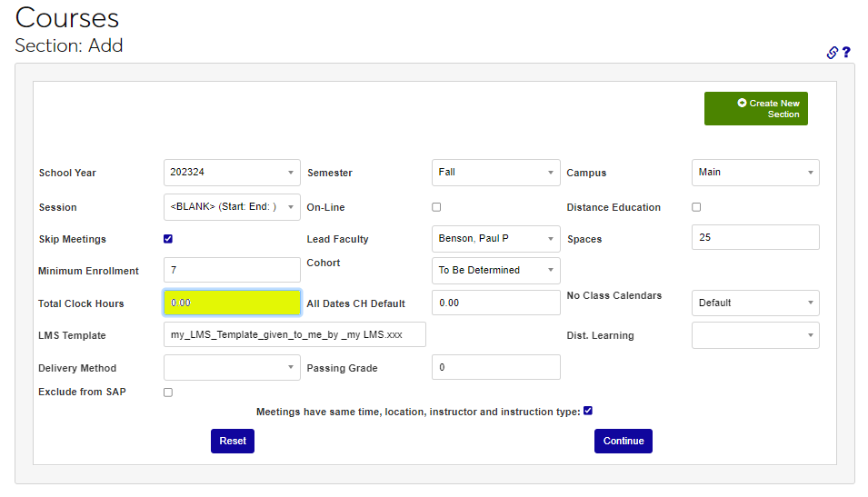Viewport: 868px width, 497px height.
Task: Open the Campus dropdown
Action: tap(754, 173)
